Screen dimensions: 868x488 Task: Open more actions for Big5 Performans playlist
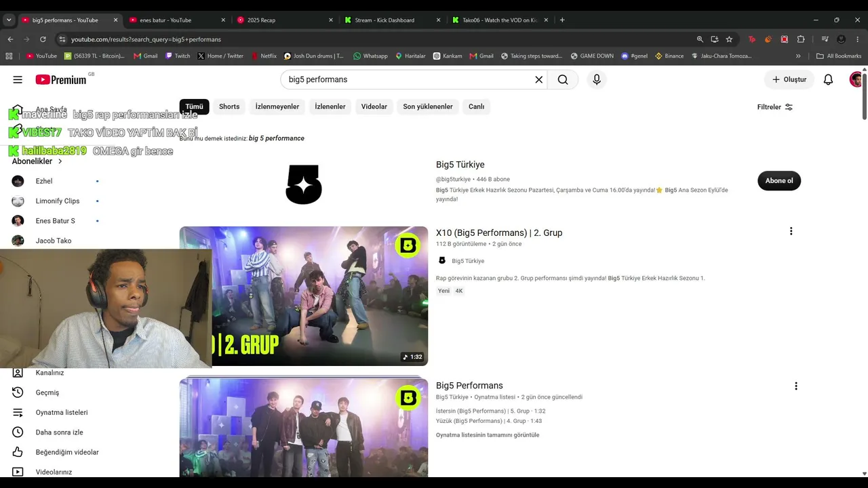tap(796, 386)
